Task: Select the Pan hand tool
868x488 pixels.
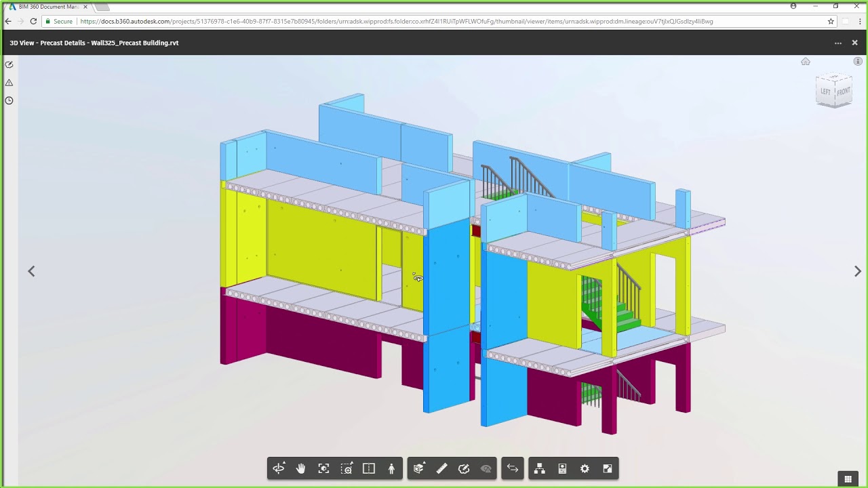Action: click(x=301, y=468)
